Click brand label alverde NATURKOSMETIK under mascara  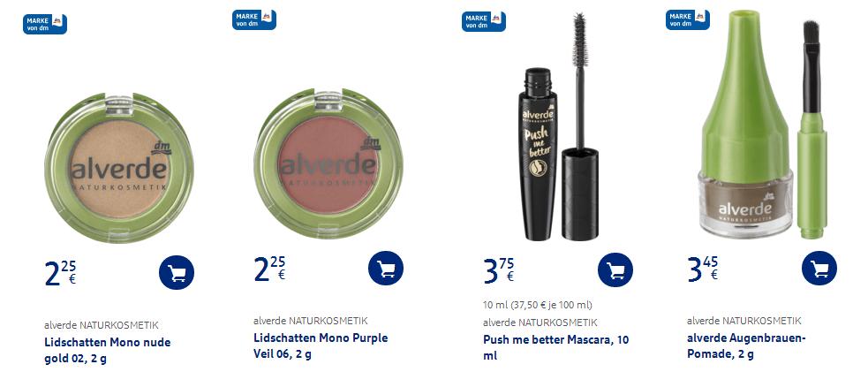pyautogui.click(x=540, y=322)
